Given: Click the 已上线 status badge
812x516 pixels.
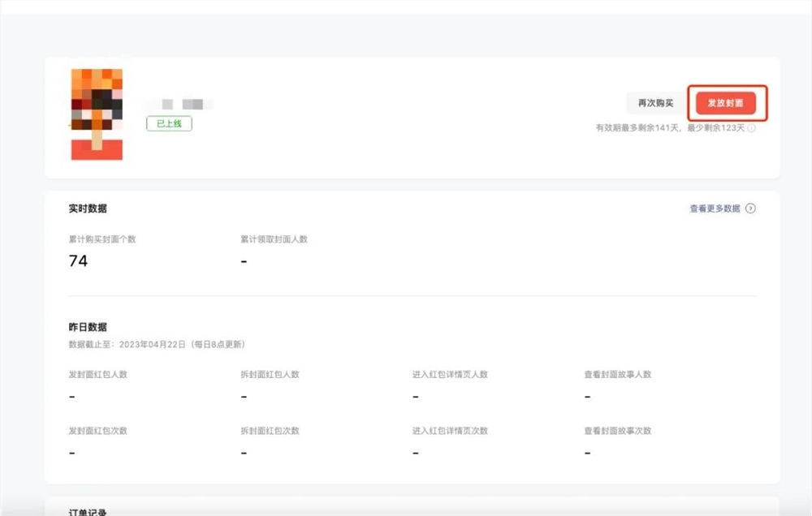Looking at the screenshot, I should pyautogui.click(x=169, y=123).
